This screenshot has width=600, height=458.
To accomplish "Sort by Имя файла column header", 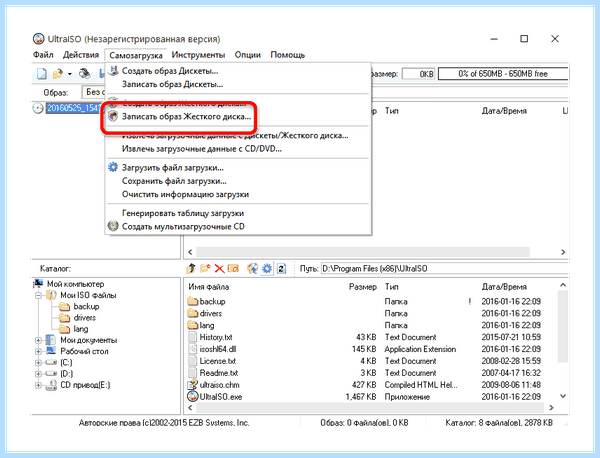I will point(209,287).
